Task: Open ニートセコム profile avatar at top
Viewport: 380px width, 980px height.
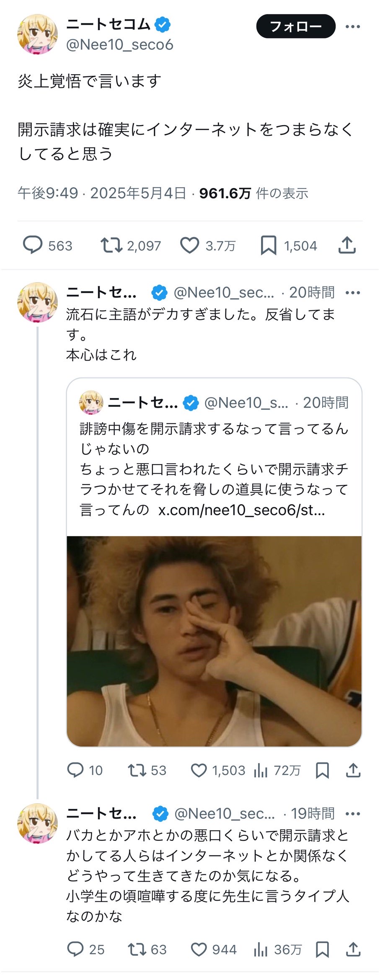Action: [37, 34]
